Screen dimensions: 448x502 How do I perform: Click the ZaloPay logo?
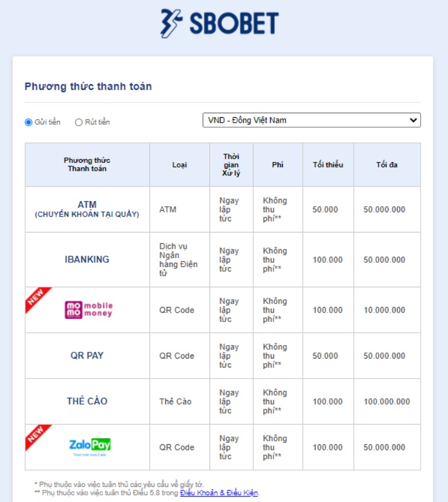click(x=90, y=447)
